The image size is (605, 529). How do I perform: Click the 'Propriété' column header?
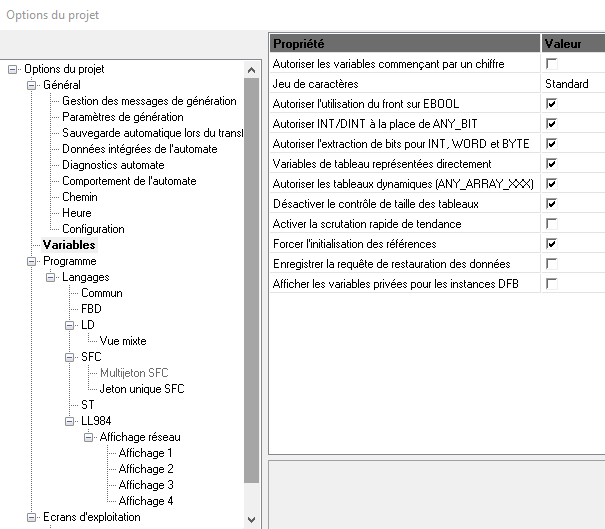pos(404,44)
